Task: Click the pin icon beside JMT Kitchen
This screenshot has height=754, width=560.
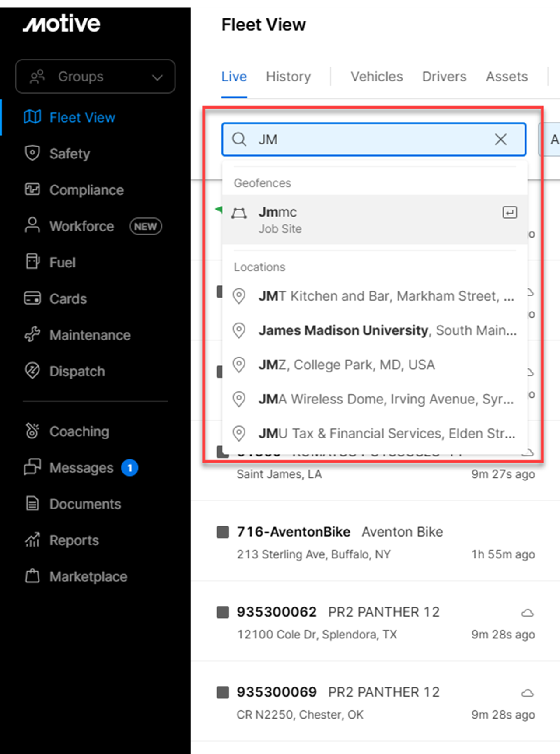Action: 239,296
